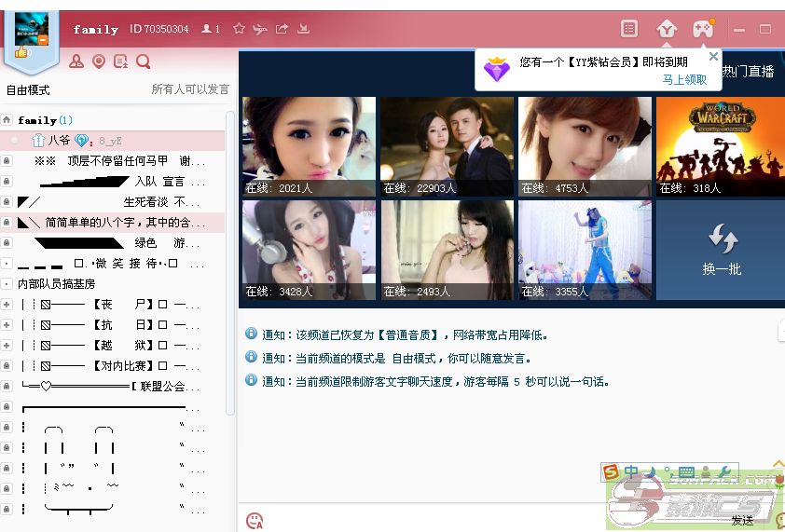Collapse the family root channel node
This screenshot has height=532, width=785.
(7, 120)
